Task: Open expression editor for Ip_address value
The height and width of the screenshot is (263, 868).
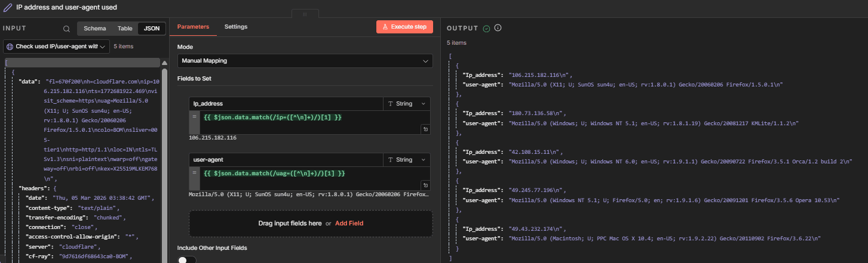Action: coord(425,128)
